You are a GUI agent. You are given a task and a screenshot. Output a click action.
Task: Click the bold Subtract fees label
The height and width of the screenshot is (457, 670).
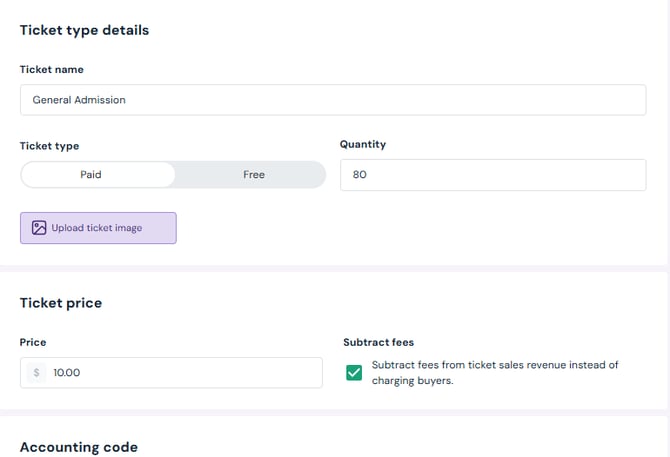pos(378,342)
